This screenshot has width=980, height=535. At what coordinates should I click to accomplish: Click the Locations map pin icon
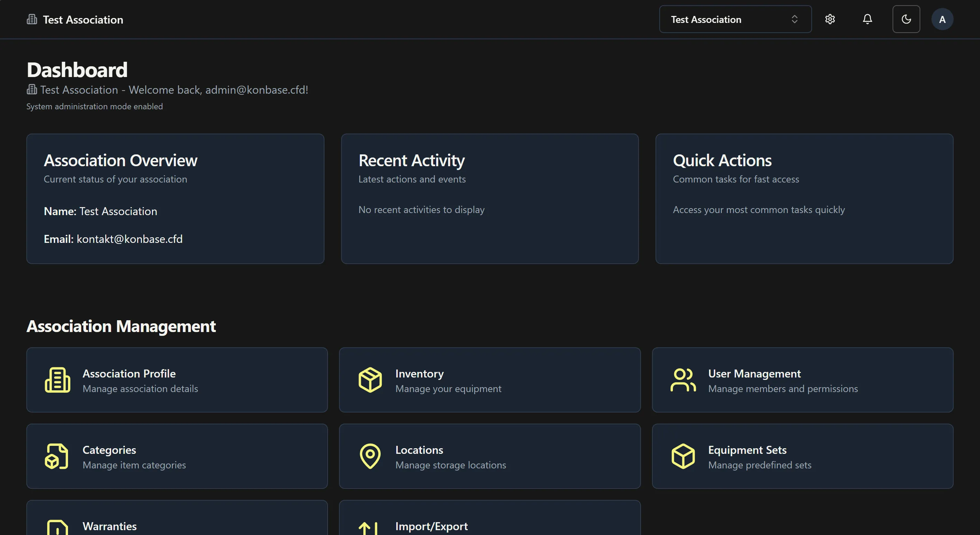point(370,456)
